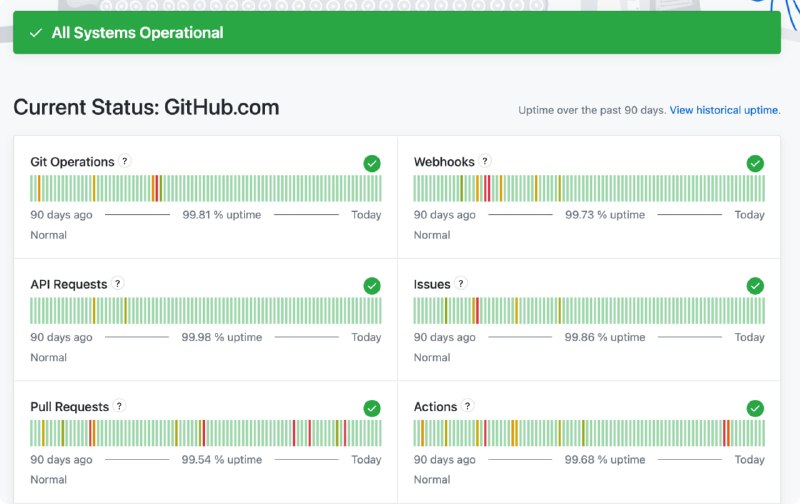Click 90 days ago in Pull Requests card

tap(61, 460)
